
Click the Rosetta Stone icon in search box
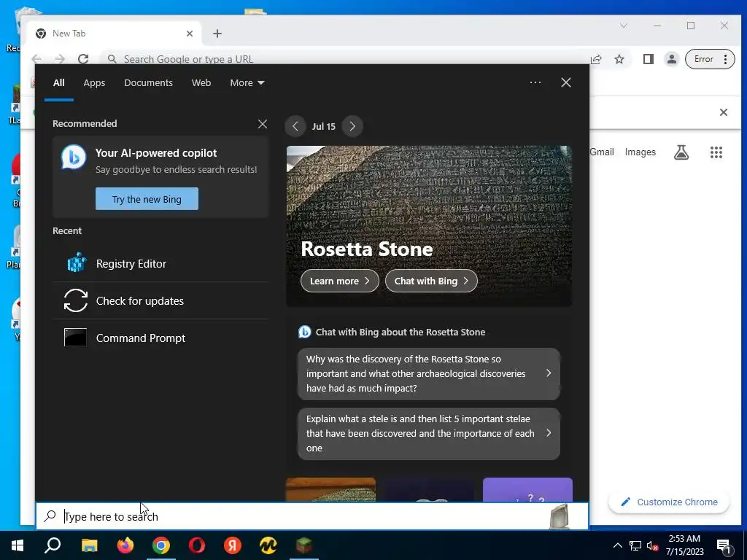coord(560,516)
